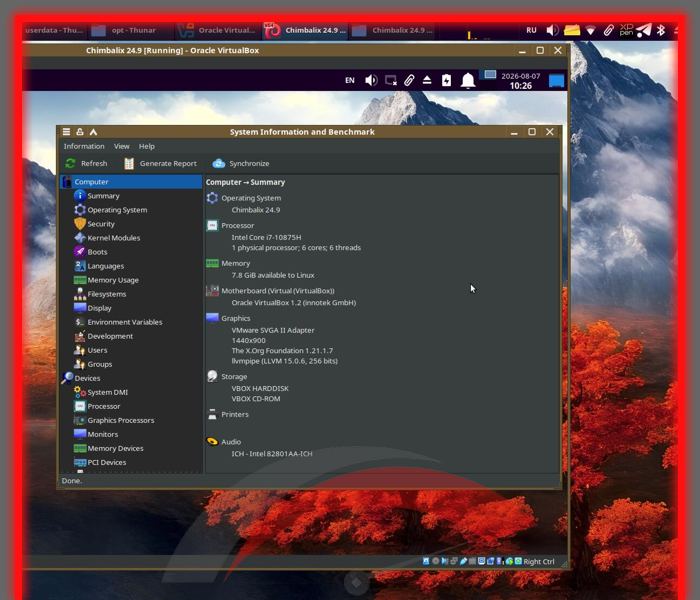The image size is (700, 600).
Task: Click the host Telegram tray icon
Action: pyautogui.click(x=643, y=30)
